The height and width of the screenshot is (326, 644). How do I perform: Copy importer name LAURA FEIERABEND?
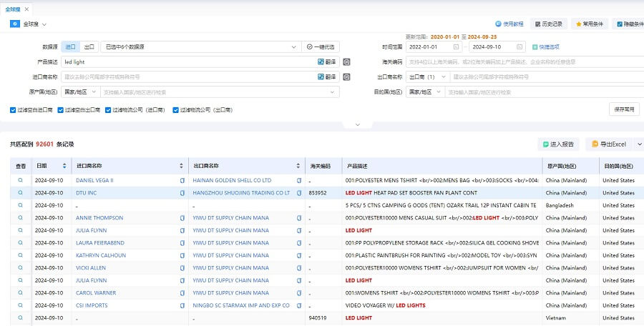[x=182, y=243]
